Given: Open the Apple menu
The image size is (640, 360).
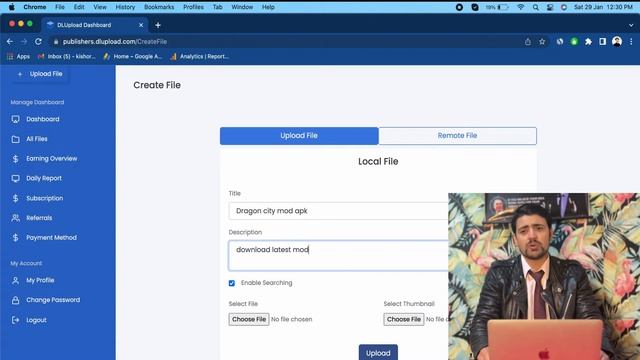Looking at the screenshot, I should point(11,7).
